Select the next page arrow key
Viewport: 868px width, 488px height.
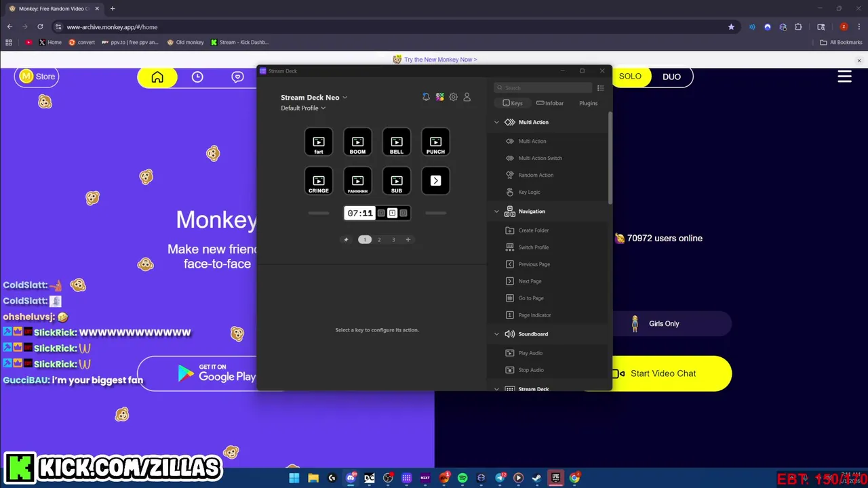tap(435, 181)
